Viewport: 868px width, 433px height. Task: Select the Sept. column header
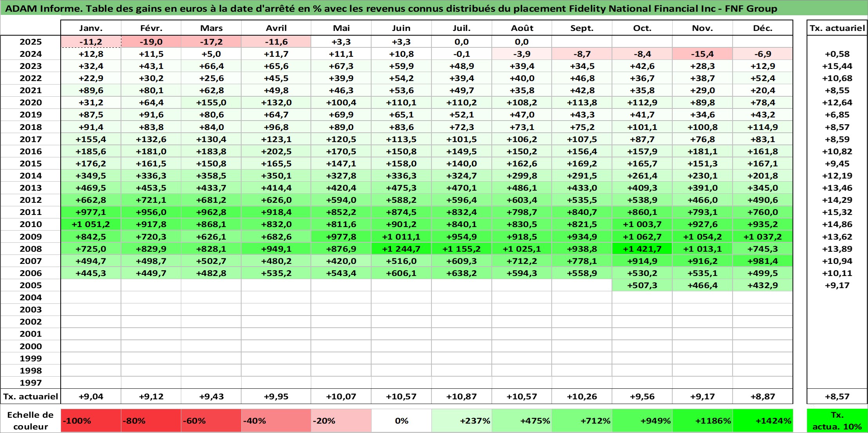coord(582,28)
